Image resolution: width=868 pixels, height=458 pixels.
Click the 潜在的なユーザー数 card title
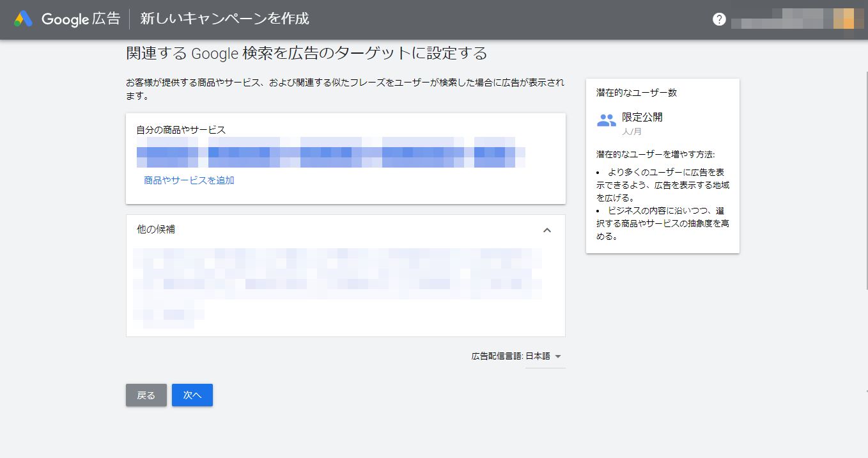click(x=636, y=93)
